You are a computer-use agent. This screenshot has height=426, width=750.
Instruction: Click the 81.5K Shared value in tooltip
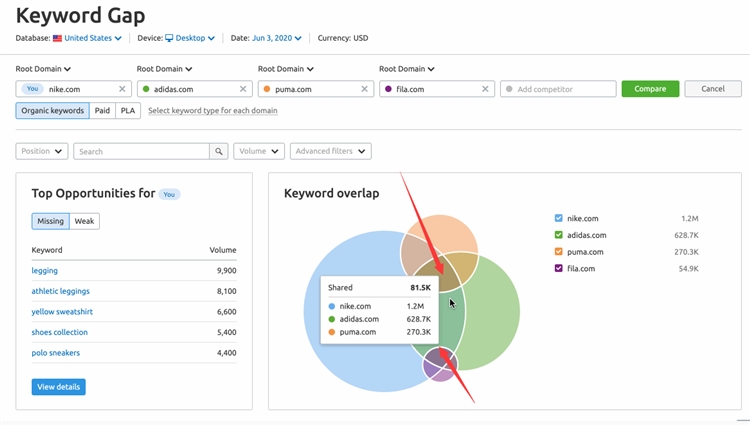pyautogui.click(x=420, y=287)
